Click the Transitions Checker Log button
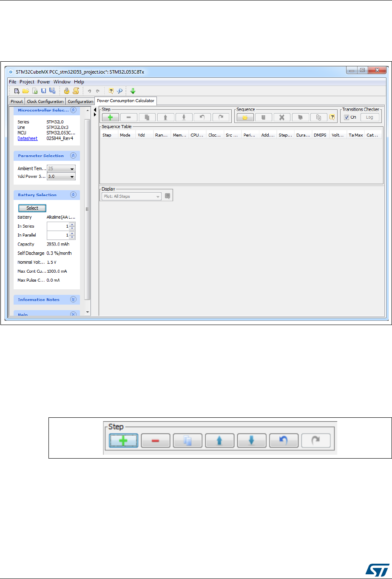The height and width of the screenshot is (579, 392). click(x=370, y=117)
